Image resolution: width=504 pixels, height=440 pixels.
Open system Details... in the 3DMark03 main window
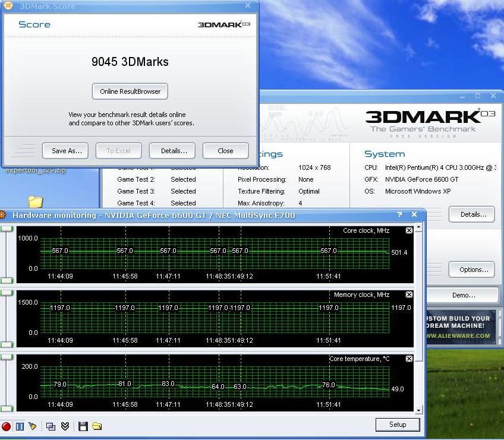(x=471, y=214)
